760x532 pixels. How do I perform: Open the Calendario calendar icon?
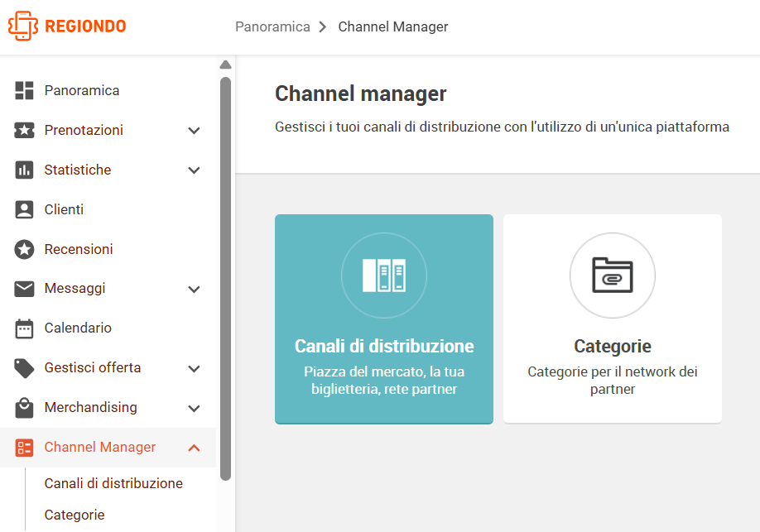[24, 328]
